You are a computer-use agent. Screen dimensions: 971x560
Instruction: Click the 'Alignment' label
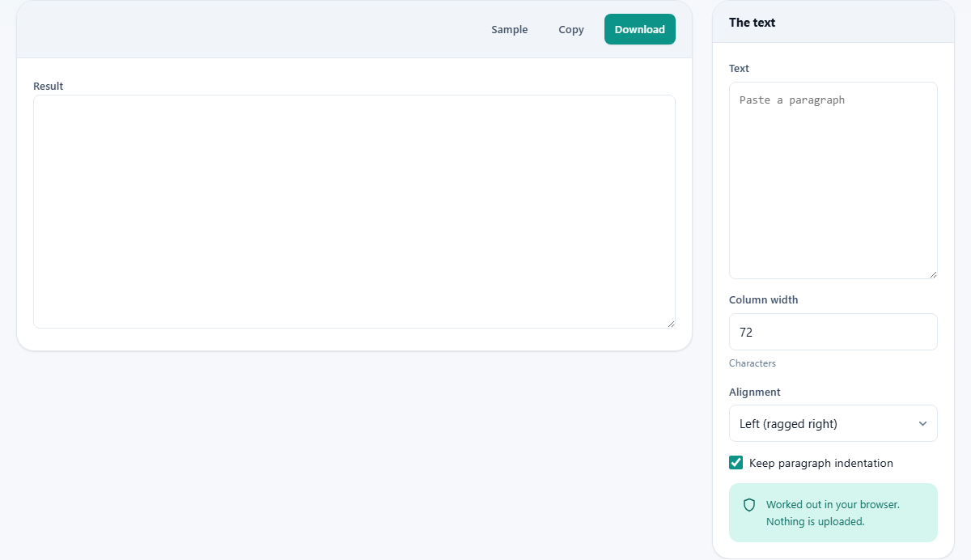[755, 392]
